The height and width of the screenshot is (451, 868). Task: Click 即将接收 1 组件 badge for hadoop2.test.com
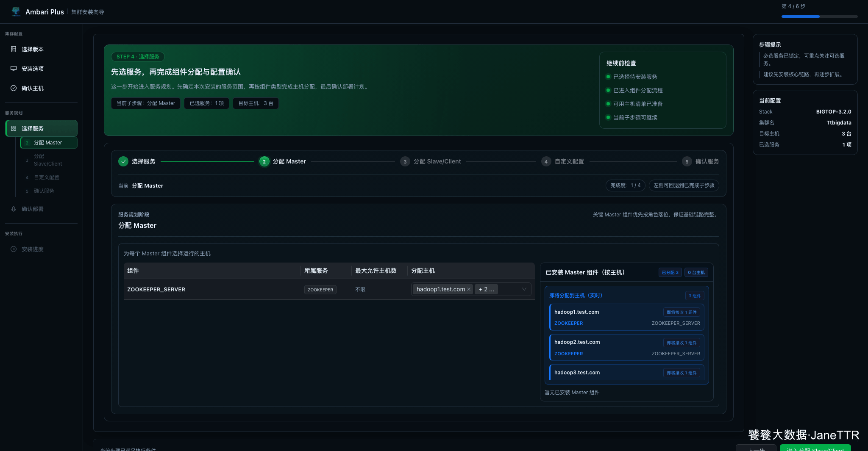pos(682,343)
